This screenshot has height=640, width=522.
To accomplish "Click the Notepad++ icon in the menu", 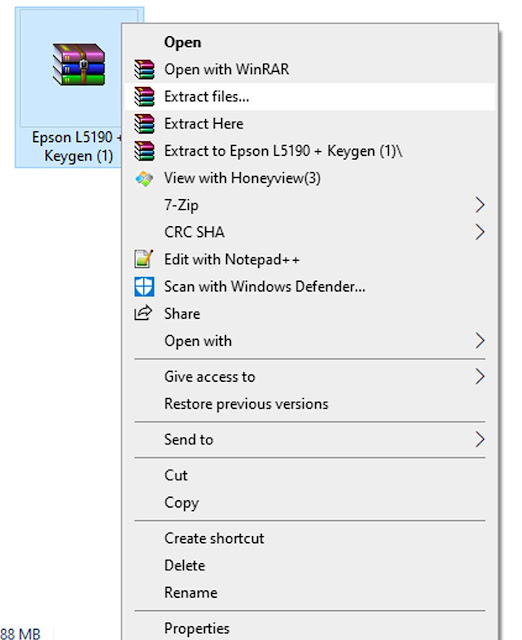I will point(144,259).
